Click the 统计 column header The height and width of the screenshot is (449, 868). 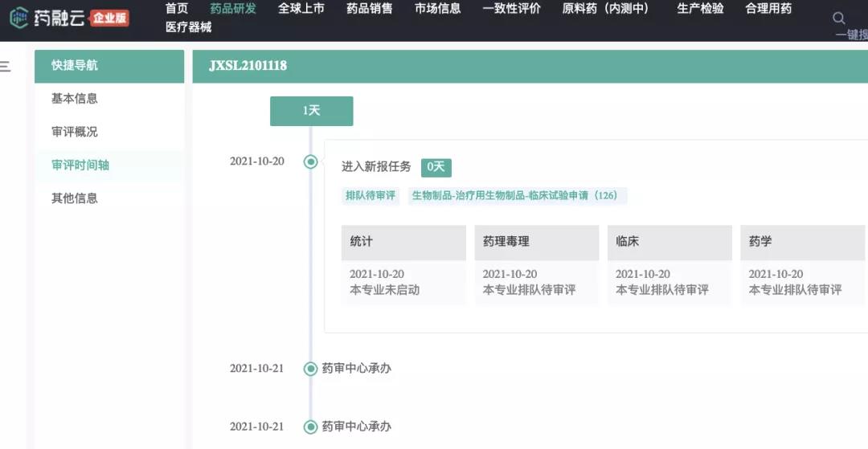coord(403,243)
